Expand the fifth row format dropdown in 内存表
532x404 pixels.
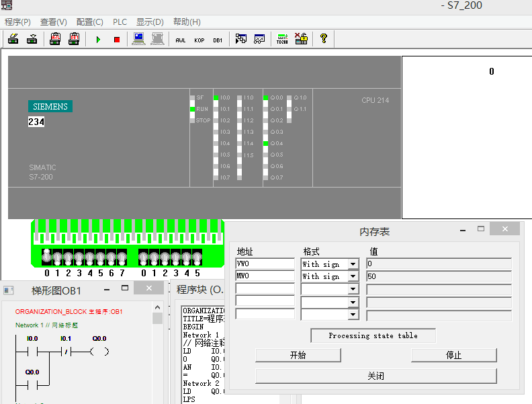pyautogui.click(x=353, y=315)
